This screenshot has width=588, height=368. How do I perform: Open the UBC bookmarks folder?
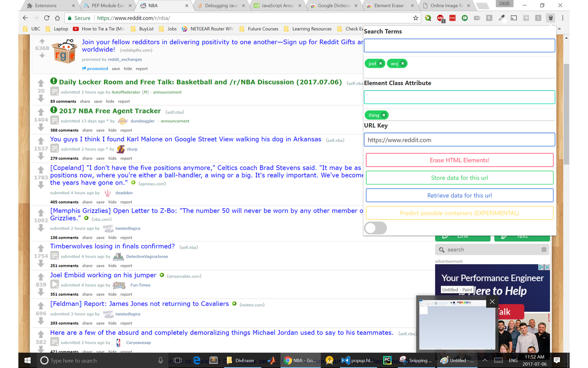(x=31, y=29)
